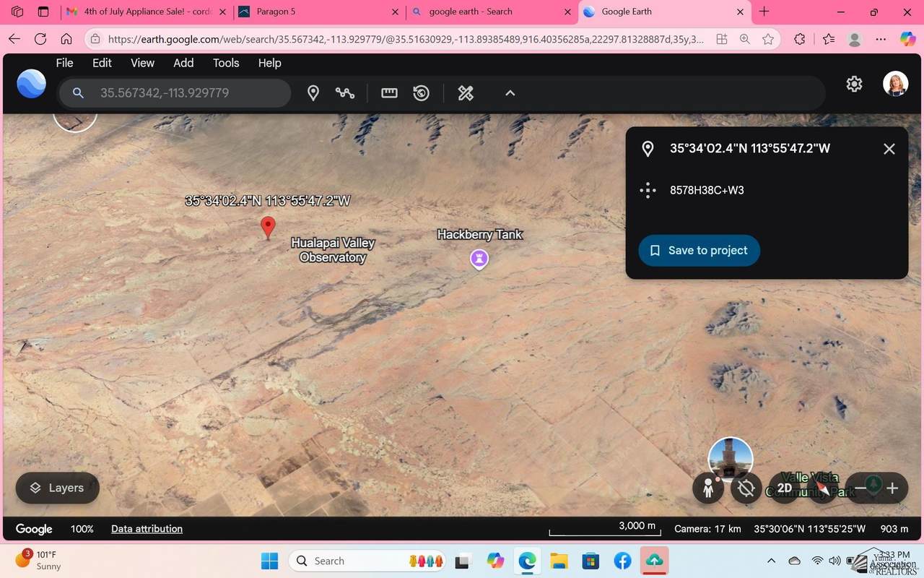Open Historical imagery clock tool
Image resolution: width=924 pixels, height=578 pixels.
click(x=422, y=93)
